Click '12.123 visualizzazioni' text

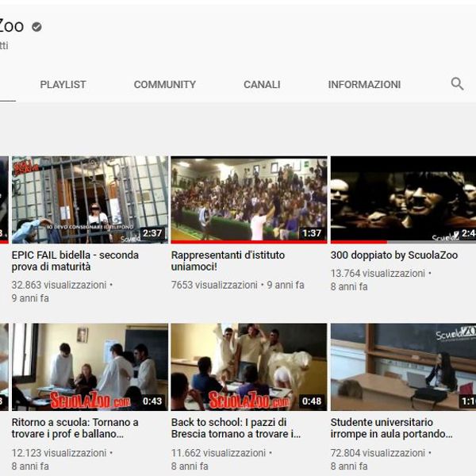tap(59, 453)
